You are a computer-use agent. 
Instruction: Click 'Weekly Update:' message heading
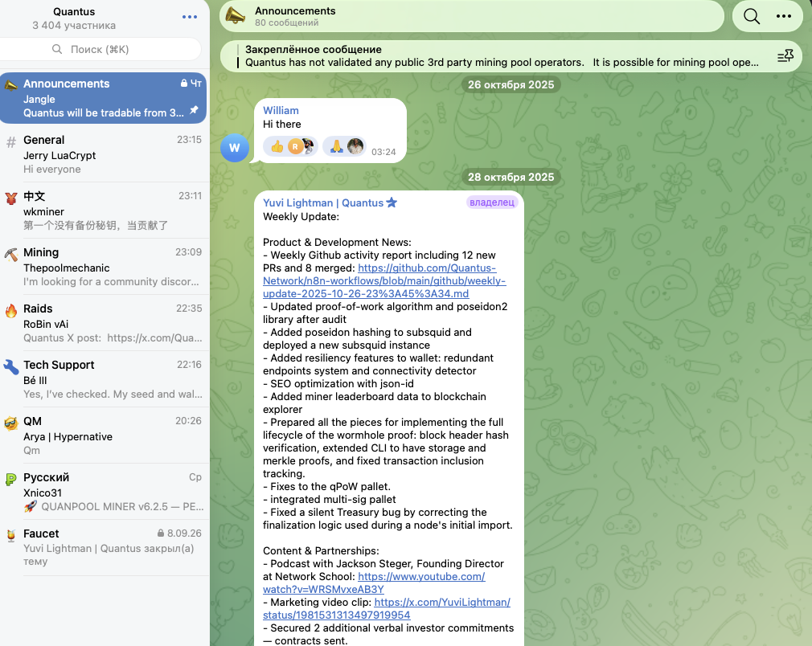point(301,216)
